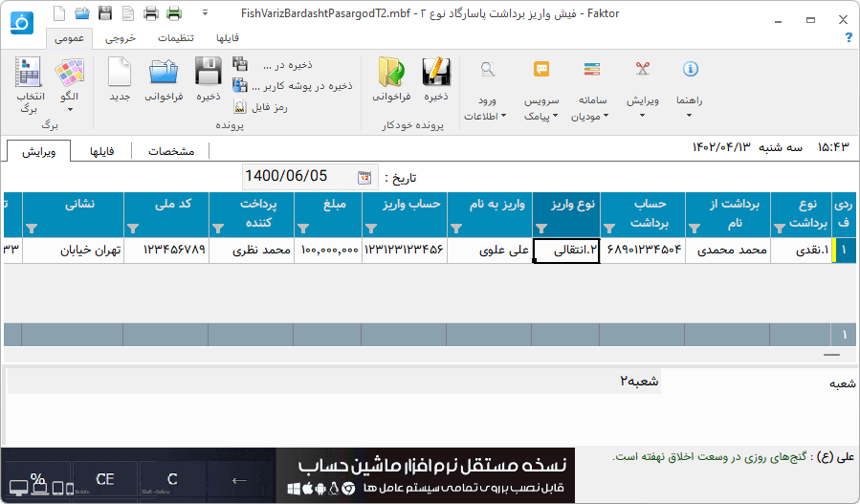Click the blue help question mark
Viewport: 860px width, 504px height.
point(849,37)
